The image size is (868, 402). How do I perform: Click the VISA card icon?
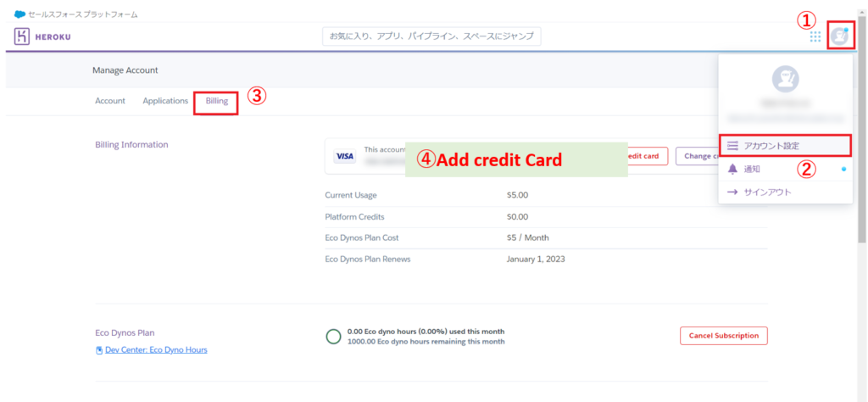[344, 156]
